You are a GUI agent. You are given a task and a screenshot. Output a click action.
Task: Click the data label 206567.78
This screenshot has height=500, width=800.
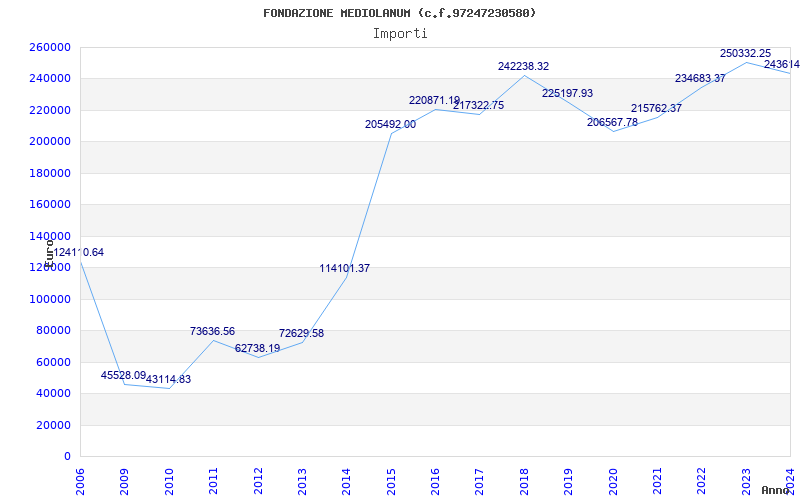[x=612, y=122]
